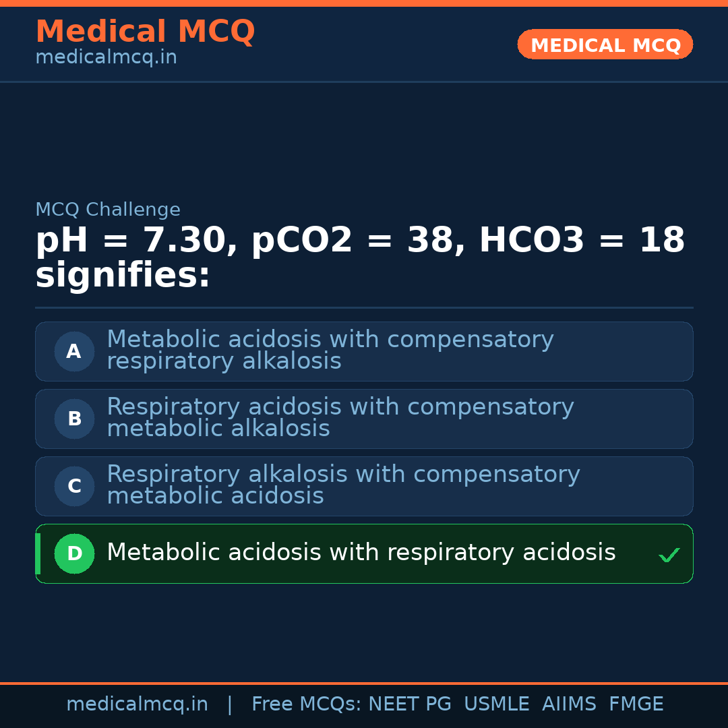
Task: Choose "Metabolic acidosis with respiratory acidosis" answer
Action: (361, 553)
